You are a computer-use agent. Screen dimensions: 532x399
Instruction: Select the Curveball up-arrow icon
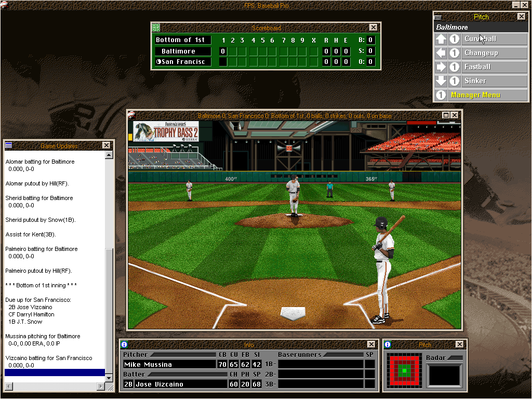441,39
